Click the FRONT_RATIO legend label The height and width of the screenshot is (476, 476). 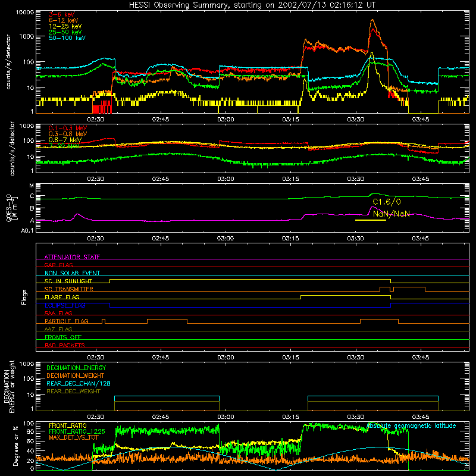tap(68, 425)
